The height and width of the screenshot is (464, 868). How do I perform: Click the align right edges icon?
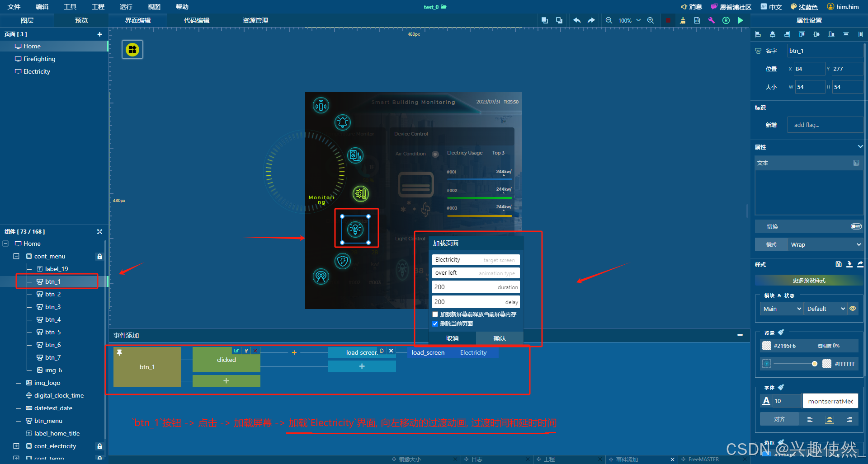tap(788, 34)
